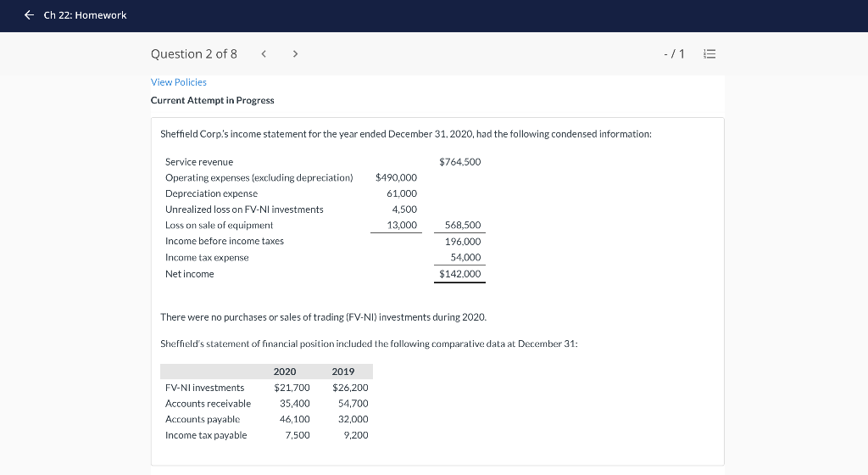The image size is (868, 475).
Task: Click Unrealized loss on FV-NI investments label
Action: tap(244, 210)
